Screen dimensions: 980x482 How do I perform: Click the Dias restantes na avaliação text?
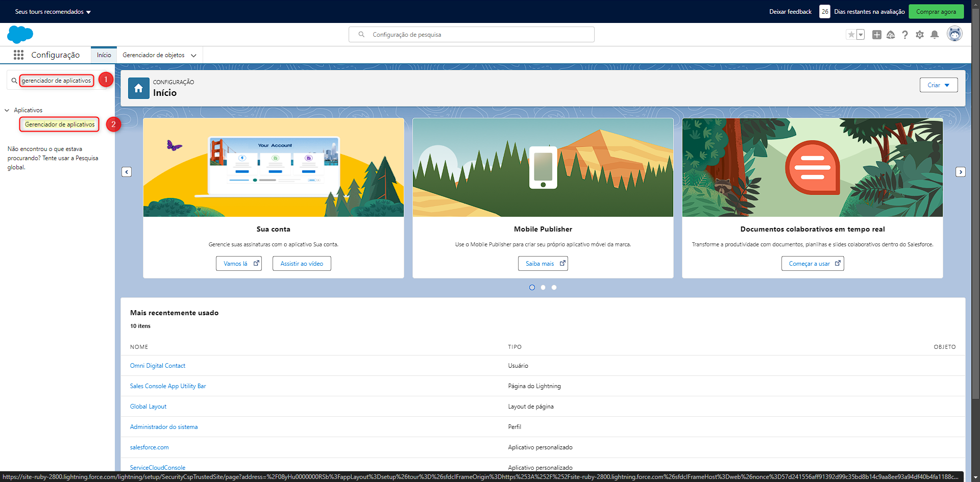click(869, 12)
